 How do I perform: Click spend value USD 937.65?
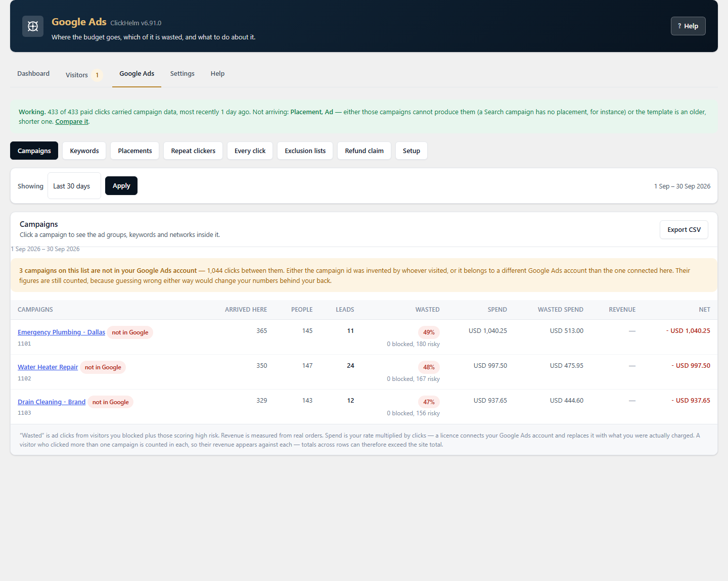tap(490, 401)
